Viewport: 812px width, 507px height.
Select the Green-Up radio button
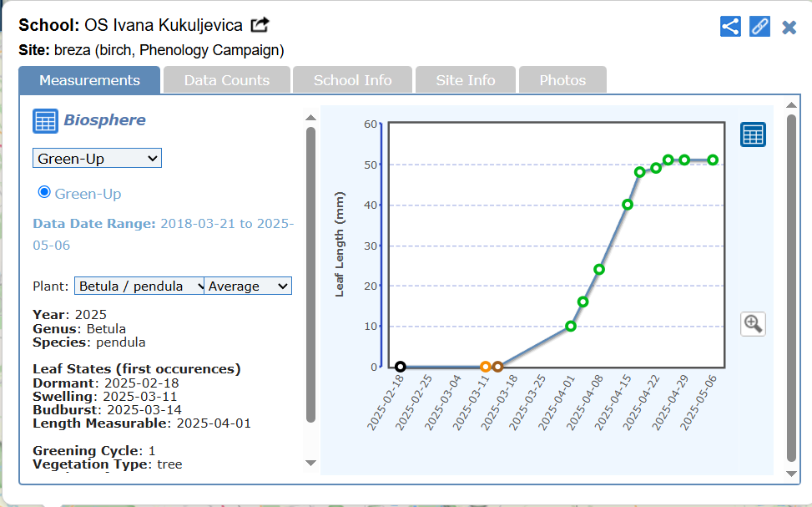[x=44, y=192]
